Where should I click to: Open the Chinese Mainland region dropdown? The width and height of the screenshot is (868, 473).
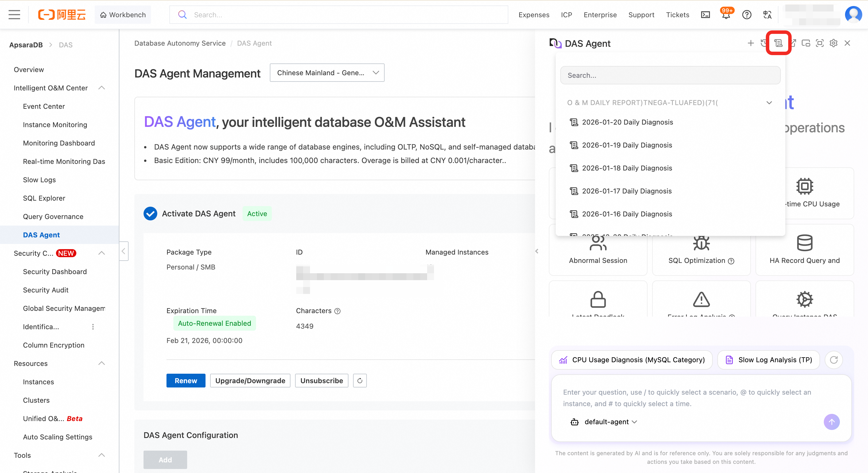(x=327, y=73)
